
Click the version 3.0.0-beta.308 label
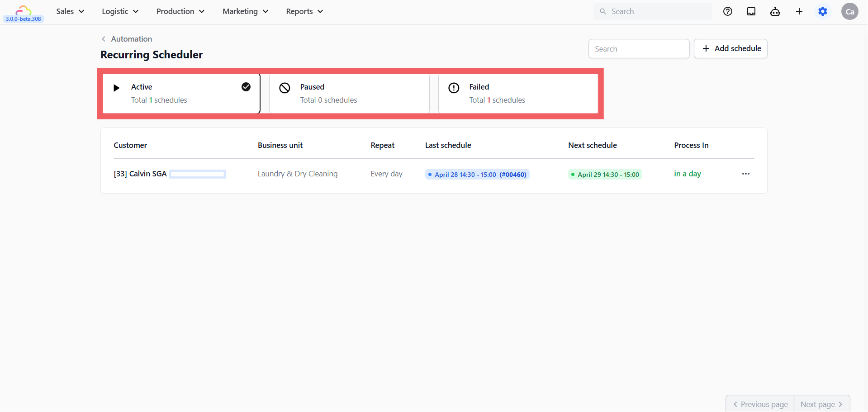click(24, 19)
